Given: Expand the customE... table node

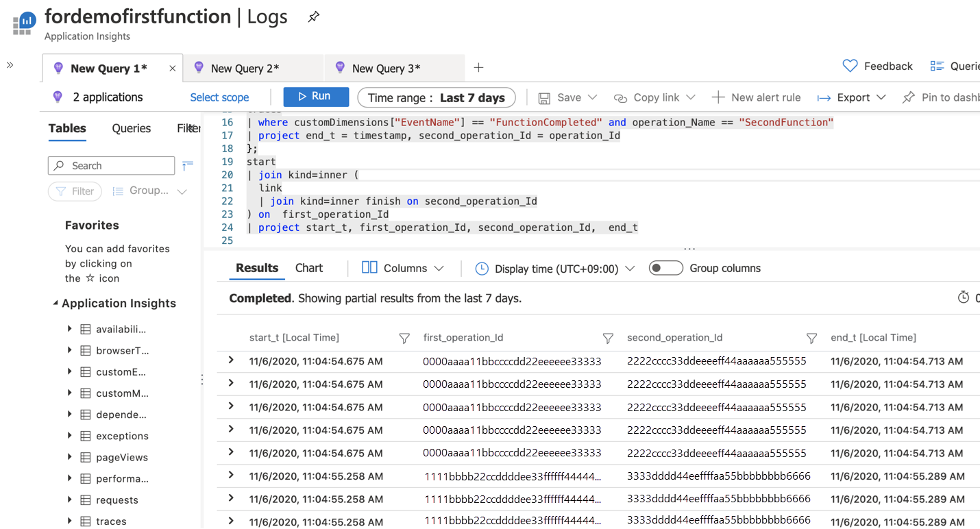Looking at the screenshot, I should coord(69,371).
